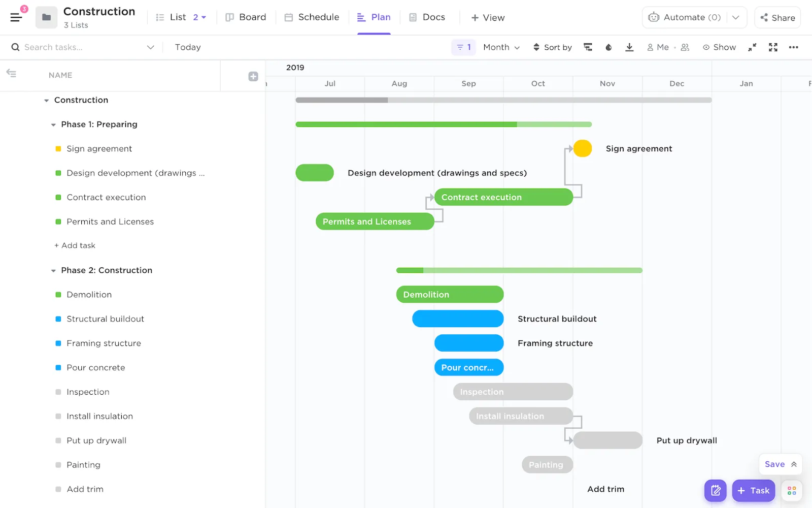This screenshot has height=508, width=812.
Task: Enter fullscreen mode icon
Action: click(773, 47)
